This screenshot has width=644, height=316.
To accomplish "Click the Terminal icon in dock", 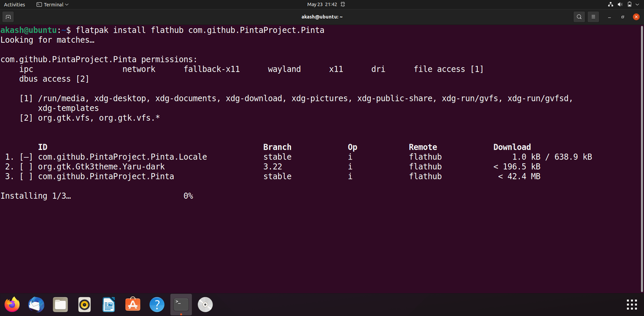I will click(181, 304).
